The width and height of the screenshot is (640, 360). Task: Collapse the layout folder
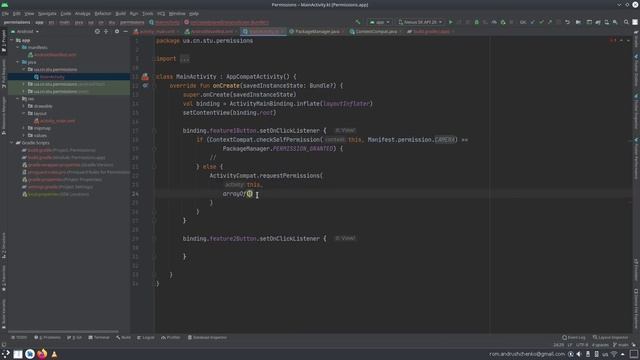tap(24, 113)
